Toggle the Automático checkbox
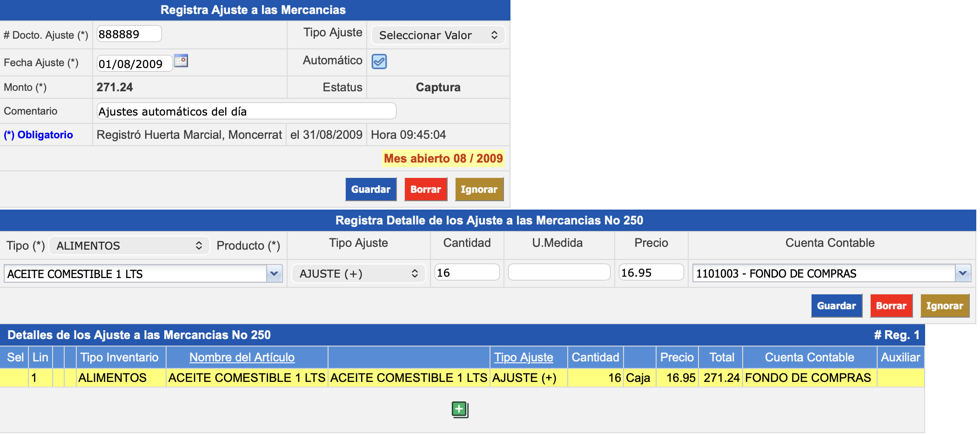Viewport: 980px width, 435px height. 379,61
